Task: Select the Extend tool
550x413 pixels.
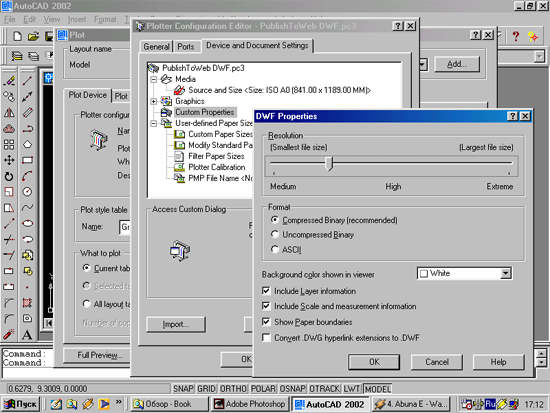Action: (x=9, y=255)
